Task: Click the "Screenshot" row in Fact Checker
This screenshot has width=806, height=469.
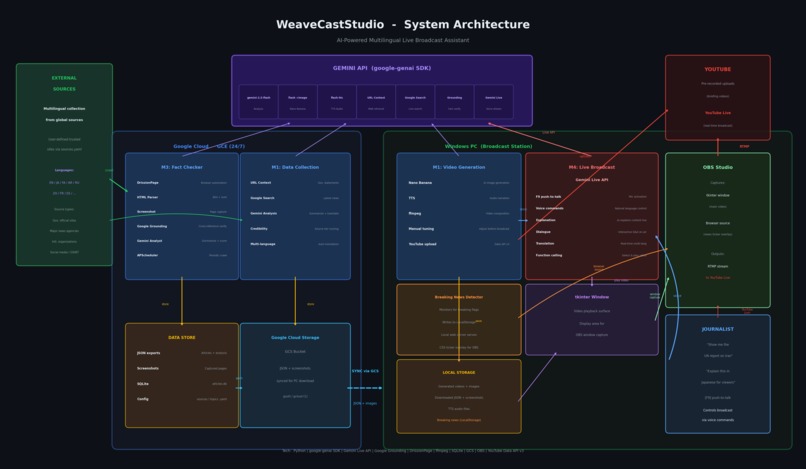Action: click(182, 211)
